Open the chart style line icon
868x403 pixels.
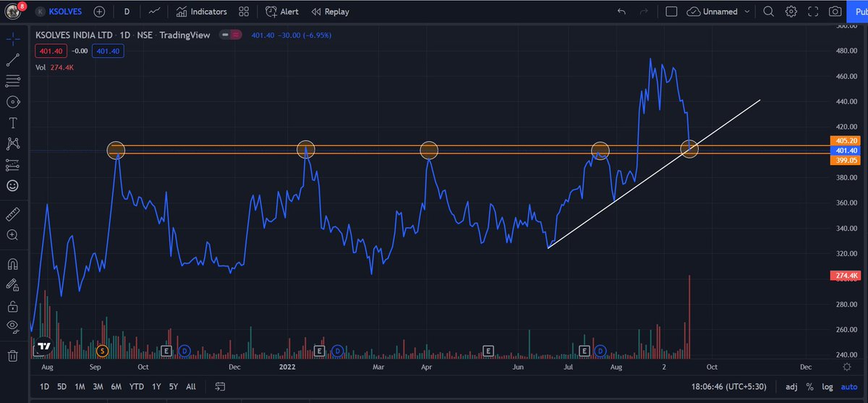[x=154, y=12]
